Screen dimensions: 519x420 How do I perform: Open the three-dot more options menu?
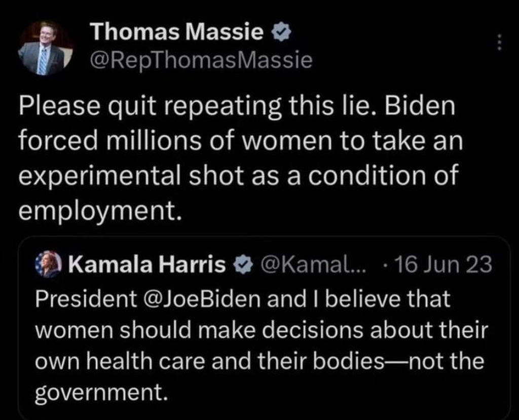click(x=499, y=42)
